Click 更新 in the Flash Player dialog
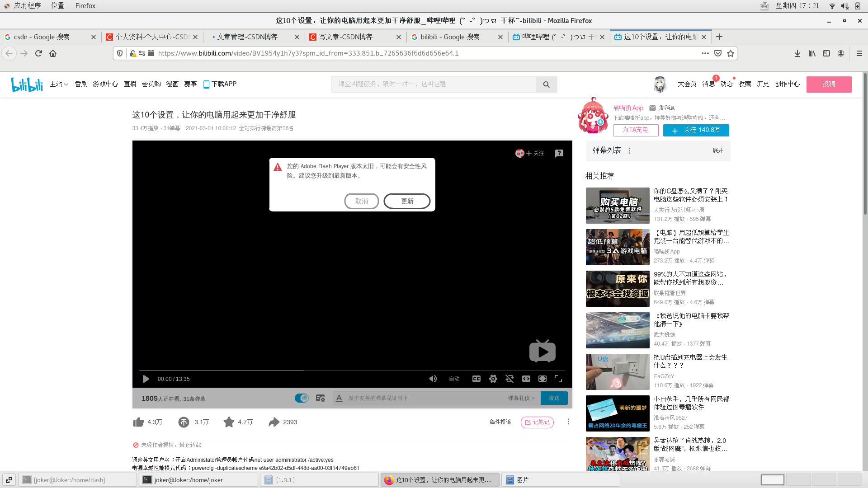 [407, 201]
